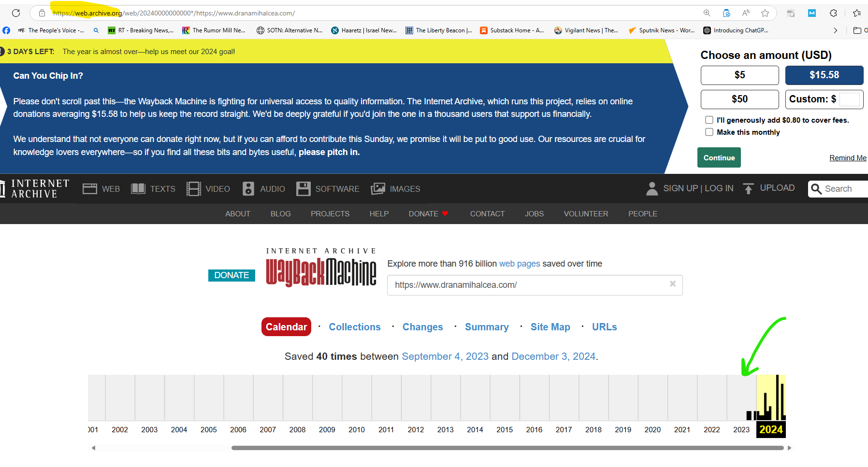Click the timeline's right scroll arrow
This screenshot has width=868, height=467.
tap(789, 448)
